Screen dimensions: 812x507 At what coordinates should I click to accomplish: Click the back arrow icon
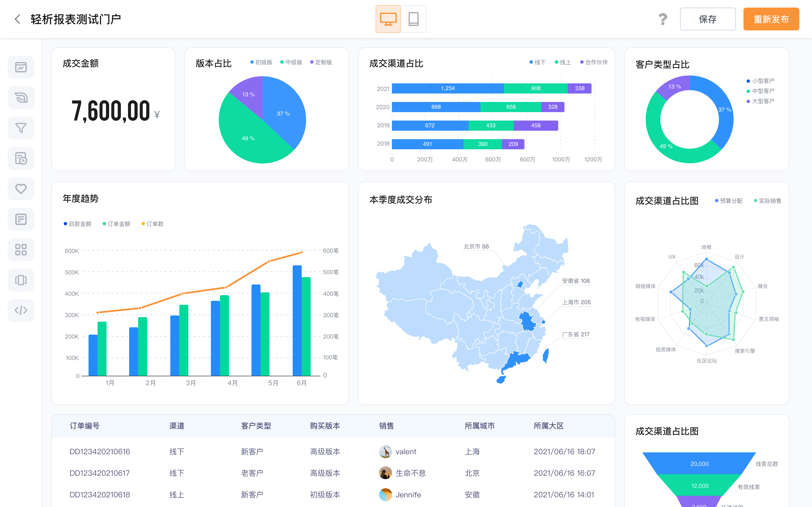17,19
